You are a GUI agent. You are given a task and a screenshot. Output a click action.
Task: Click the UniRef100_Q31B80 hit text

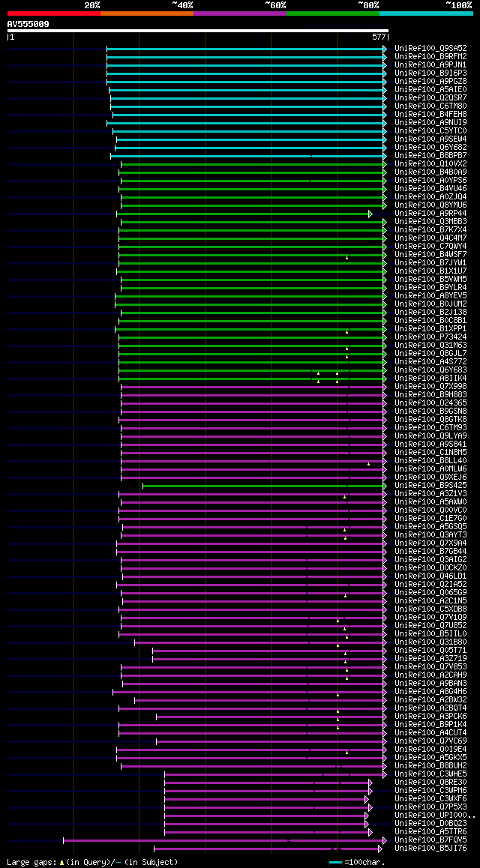[430, 642]
